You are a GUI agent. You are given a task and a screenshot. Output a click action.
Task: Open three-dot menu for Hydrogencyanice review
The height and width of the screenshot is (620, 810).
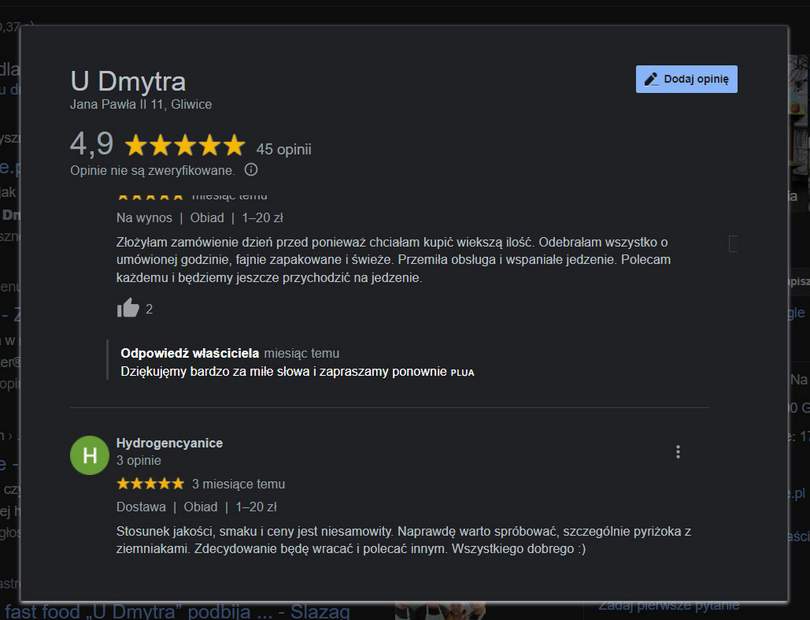(678, 452)
